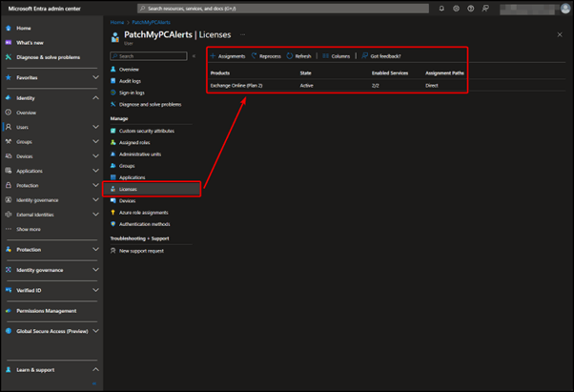Expand the External Identities chevron
Image resolution: width=574 pixels, height=392 pixels.
[95, 215]
